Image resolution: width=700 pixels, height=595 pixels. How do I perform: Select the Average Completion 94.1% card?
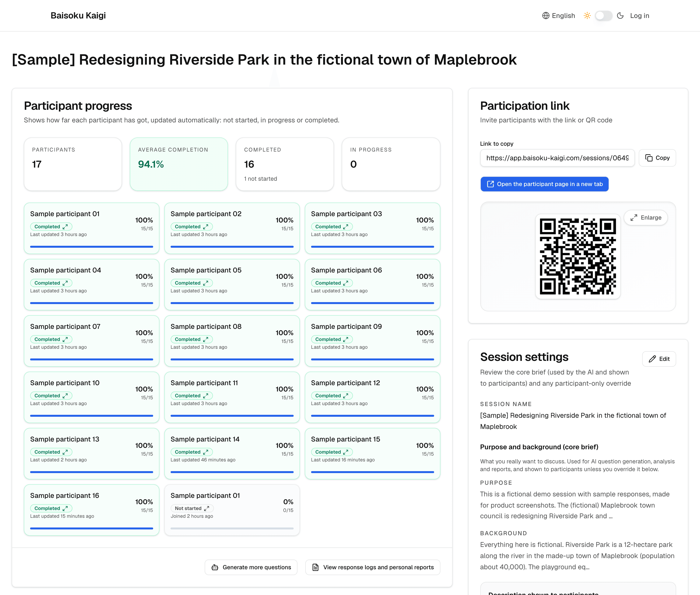[x=179, y=164]
